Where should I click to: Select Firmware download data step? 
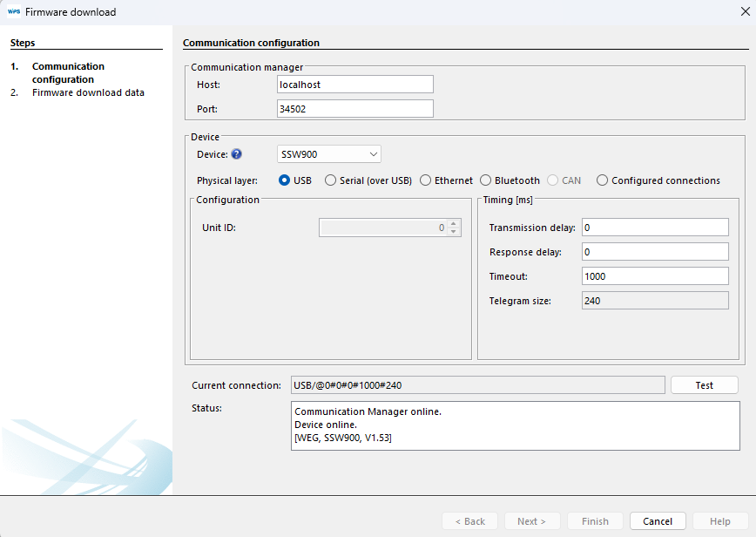tap(88, 92)
